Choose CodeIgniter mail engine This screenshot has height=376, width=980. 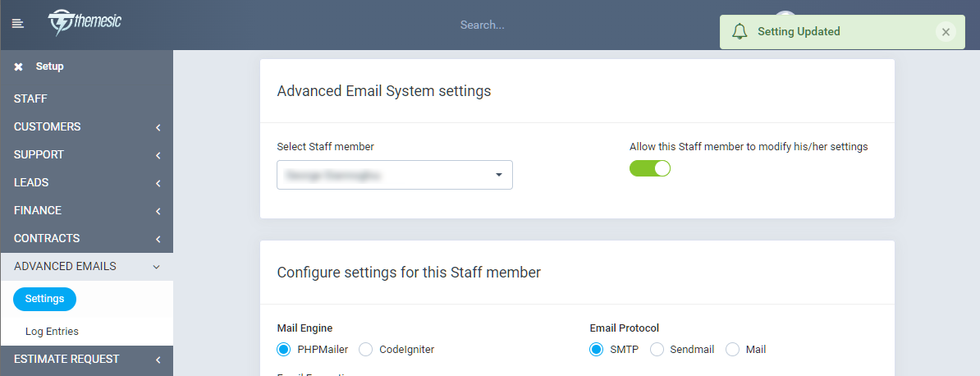366,349
